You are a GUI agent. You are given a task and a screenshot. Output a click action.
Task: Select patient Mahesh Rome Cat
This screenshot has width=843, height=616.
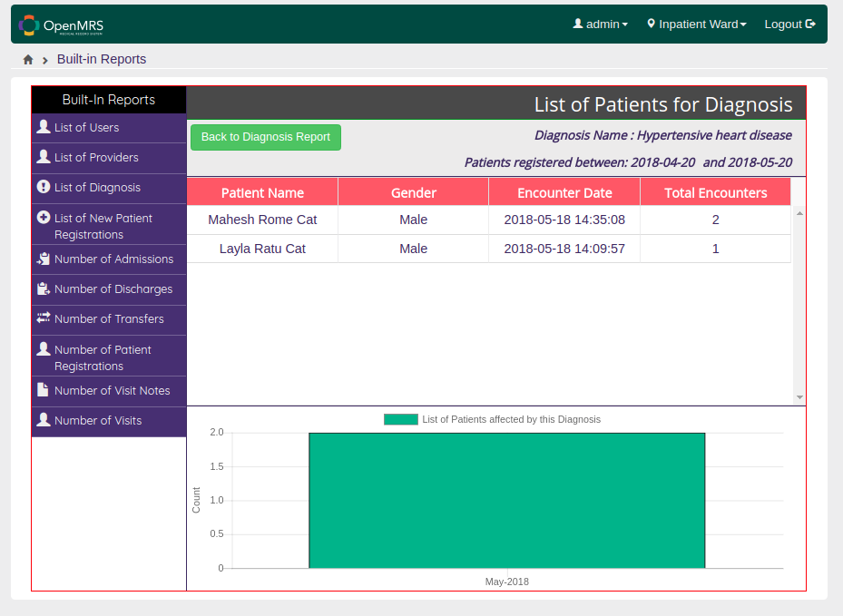tap(262, 220)
